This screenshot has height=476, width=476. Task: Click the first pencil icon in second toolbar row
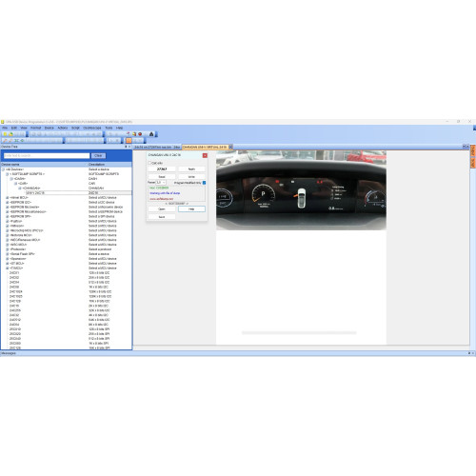(5, 140)
